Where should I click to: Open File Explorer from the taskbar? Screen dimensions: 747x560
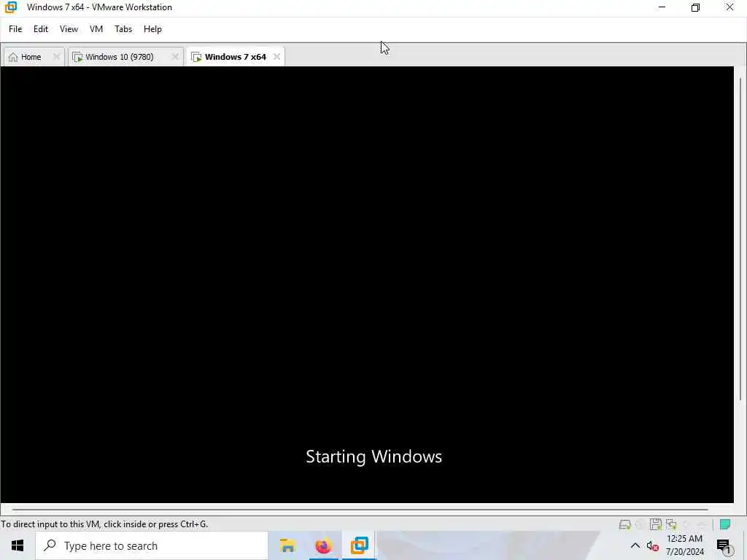tap(287, 545)
